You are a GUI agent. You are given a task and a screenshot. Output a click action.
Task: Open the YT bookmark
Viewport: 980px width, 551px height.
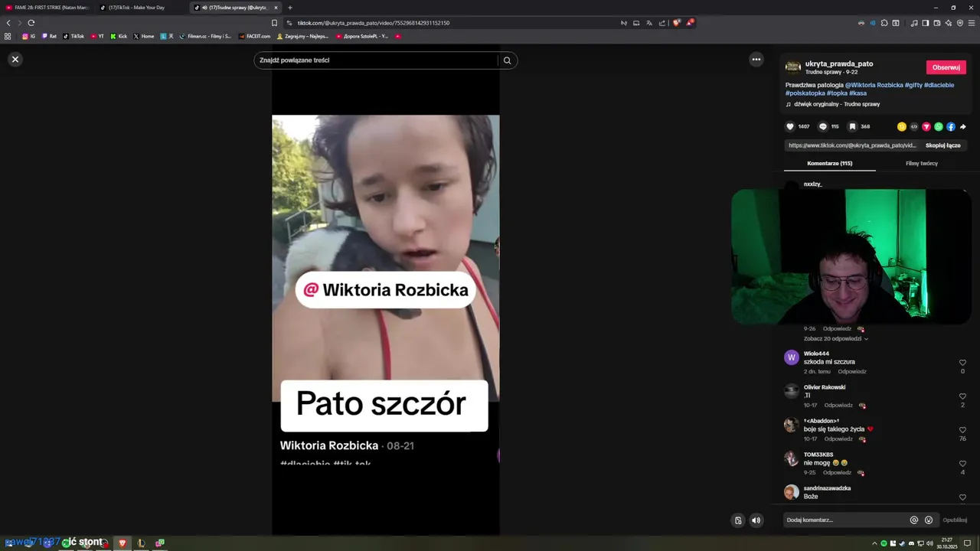click(x=97, y=36)
